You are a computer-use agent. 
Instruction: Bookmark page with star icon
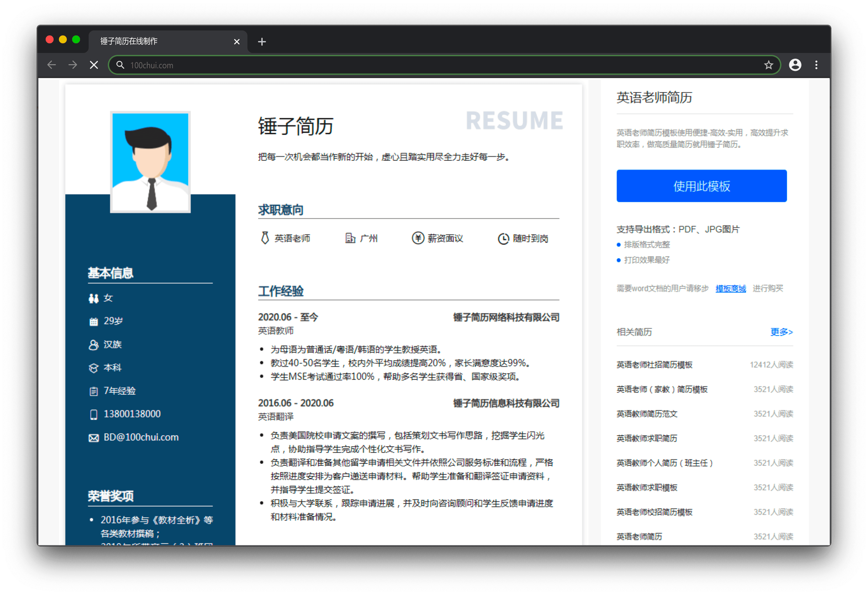[768, 65]
